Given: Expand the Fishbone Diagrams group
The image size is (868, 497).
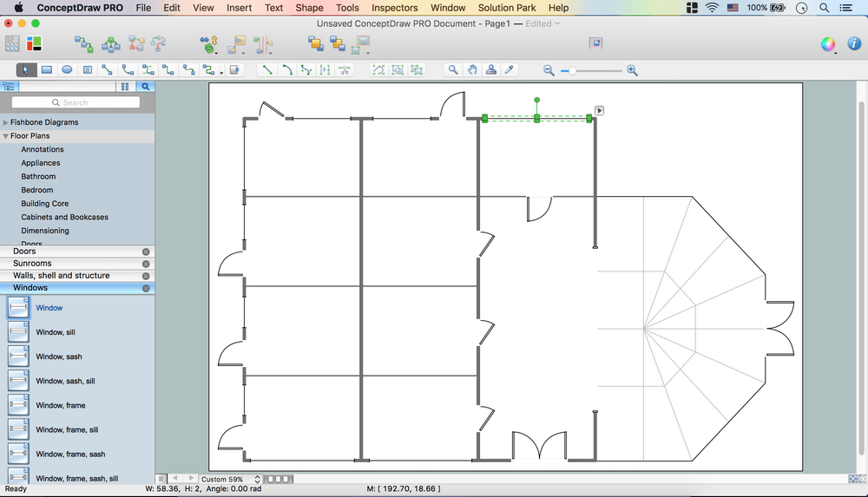Looking at the screenshot, I should [6, 123].
